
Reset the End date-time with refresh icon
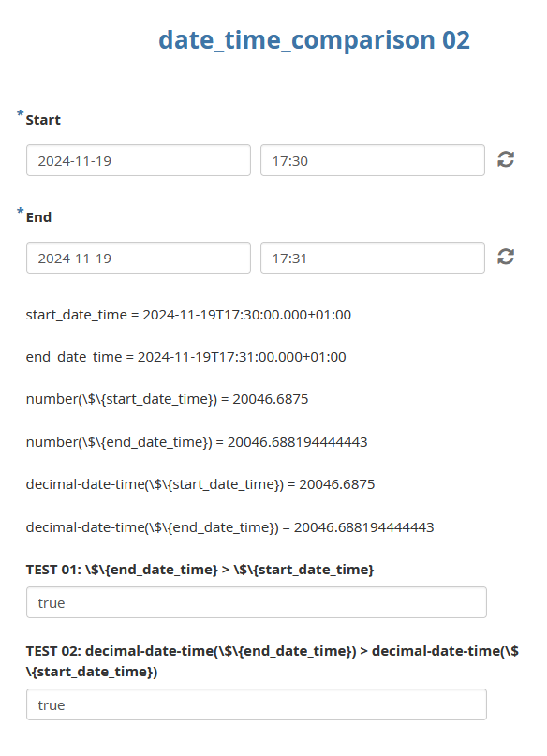[506, 257]
